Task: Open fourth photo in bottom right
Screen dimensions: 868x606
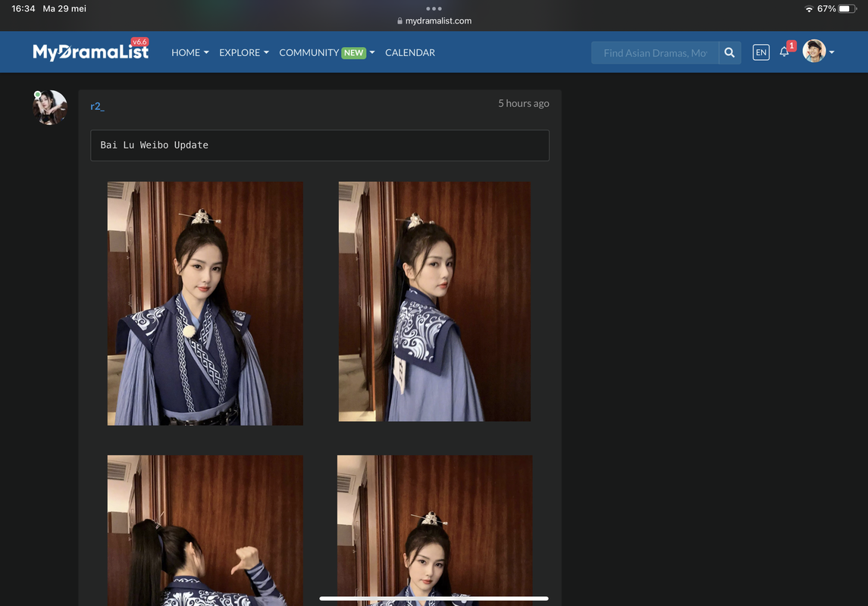Action: point(434,530)
